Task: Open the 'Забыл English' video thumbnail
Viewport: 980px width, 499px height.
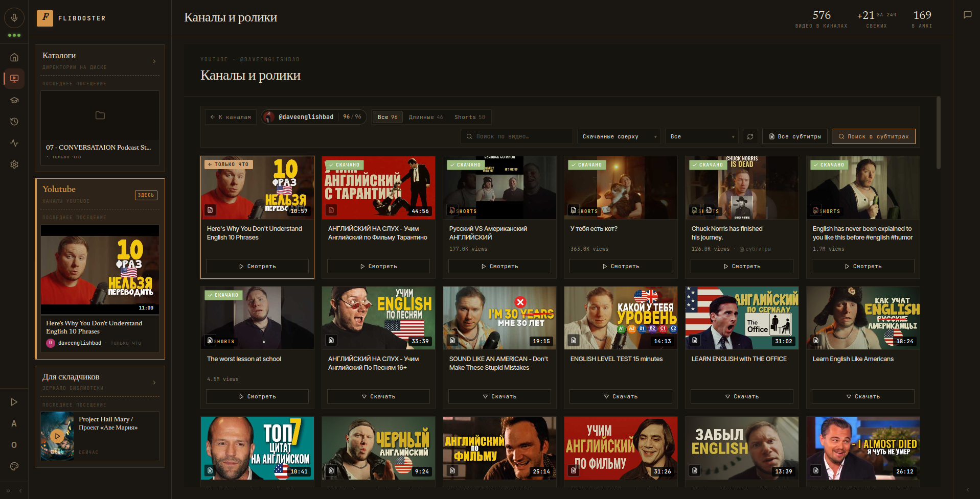Action: pyautogui.click(x=742, y=448)
